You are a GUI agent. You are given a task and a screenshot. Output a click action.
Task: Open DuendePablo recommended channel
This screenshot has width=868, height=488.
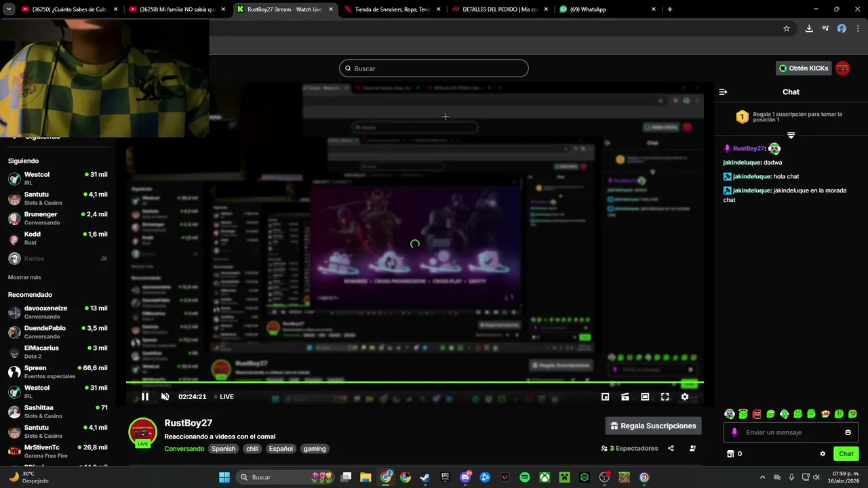(x=58, y=332)
